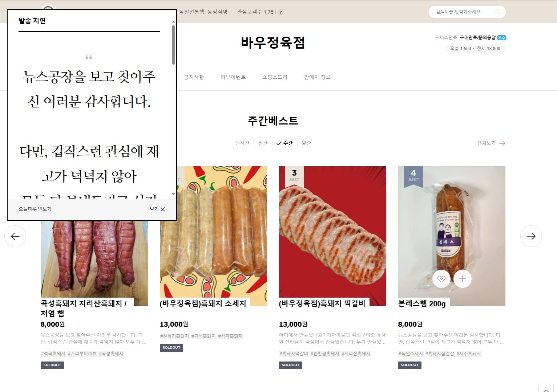Click the 관심고객수 1,751 text
Screen dimensions: 557x392
tap(257, 12)
